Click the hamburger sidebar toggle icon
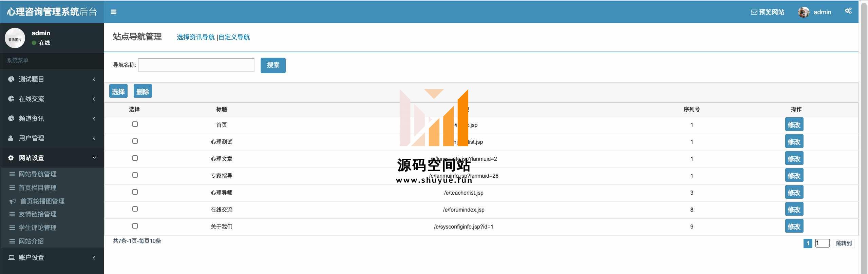868x274 pixels. [114, 12]
